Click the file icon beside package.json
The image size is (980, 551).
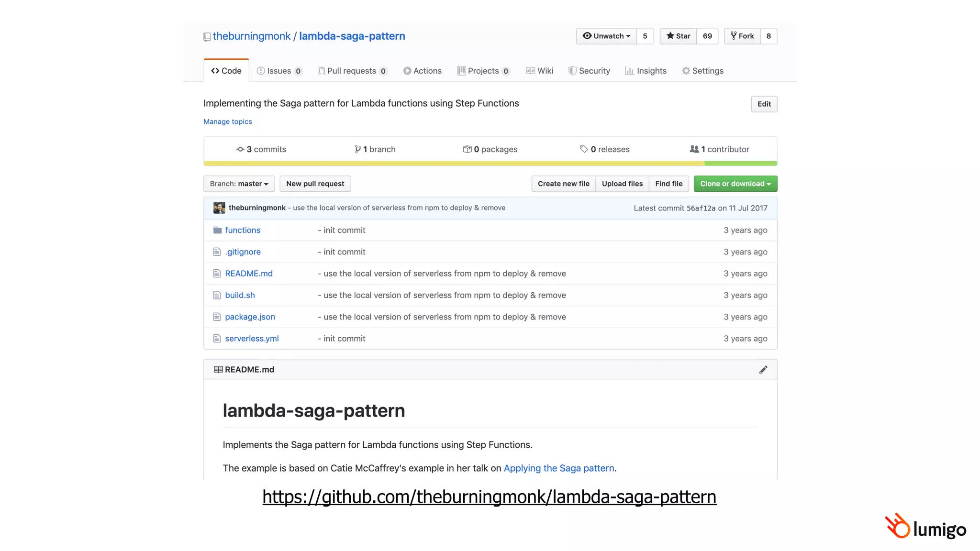click(217, 317)
